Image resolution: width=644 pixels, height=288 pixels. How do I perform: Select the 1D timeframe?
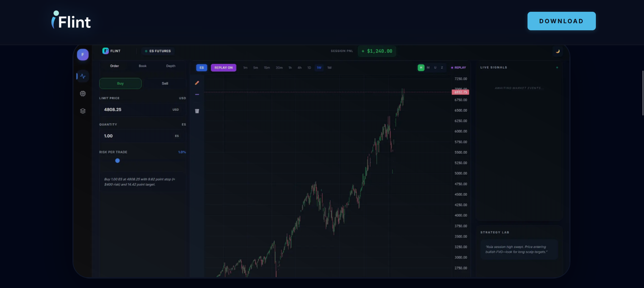tap(309, 68)
